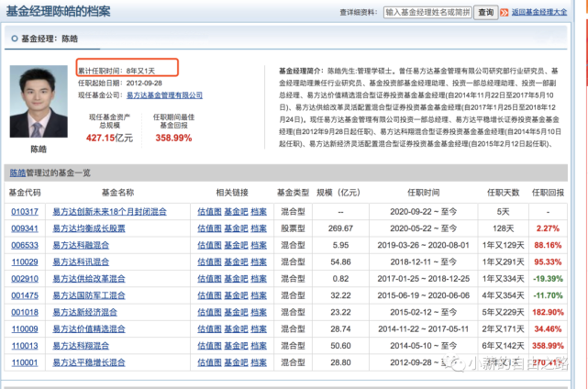Screen dimensions: 588x389
Task: Open fund 易方达国防军工混合
Action: pos(89,295)
